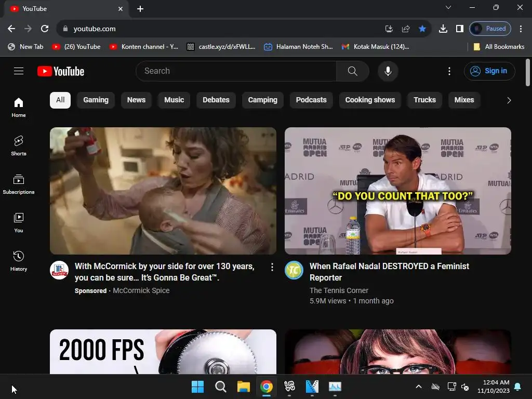Open Chrome three-dot menu

[521, 29]
